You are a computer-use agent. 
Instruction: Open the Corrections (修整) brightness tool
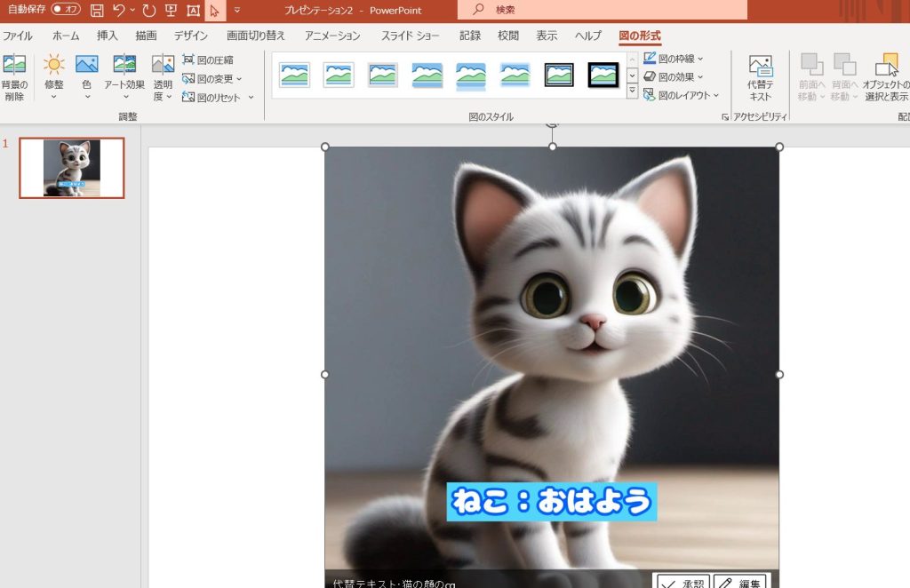coord(54,66)
